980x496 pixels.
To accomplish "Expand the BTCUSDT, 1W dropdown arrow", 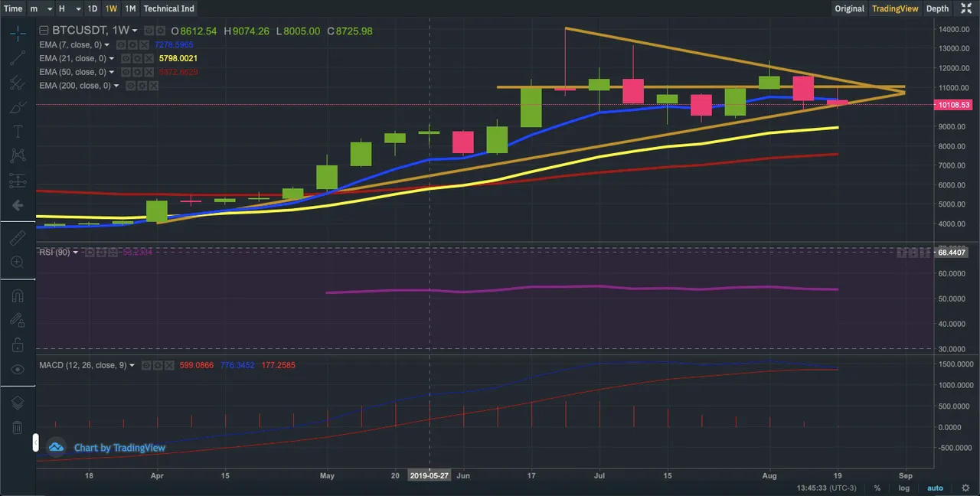I will click(135, 31).
